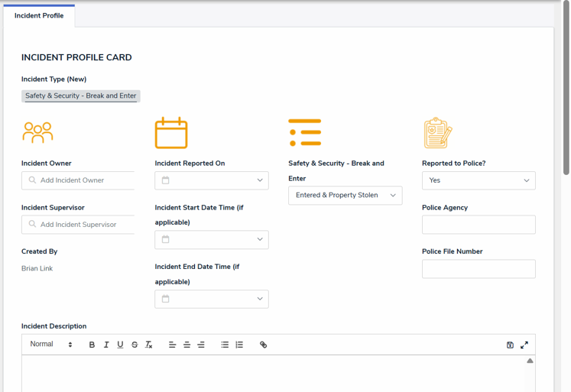Expand the description editor to fullscreen
Viewport: 571px width, 392px height.
(x=524, y=345)
